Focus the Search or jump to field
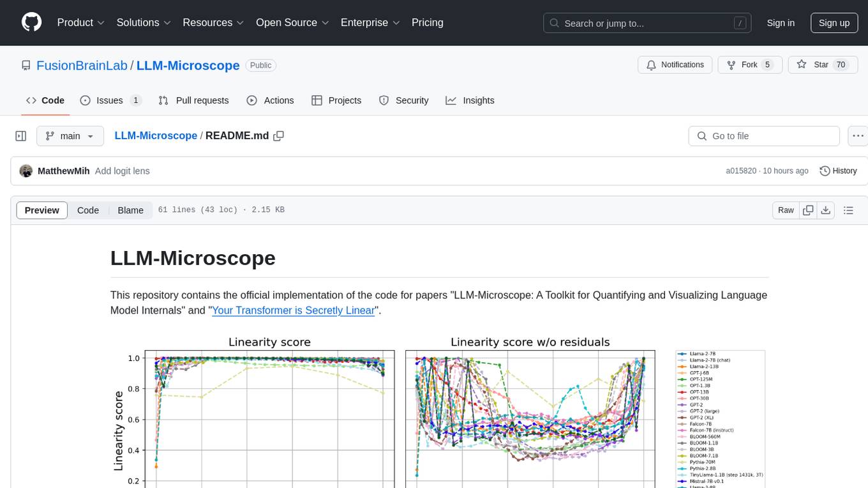The width and height of the screenshot is (868, 488). click(x=647, y=23)
